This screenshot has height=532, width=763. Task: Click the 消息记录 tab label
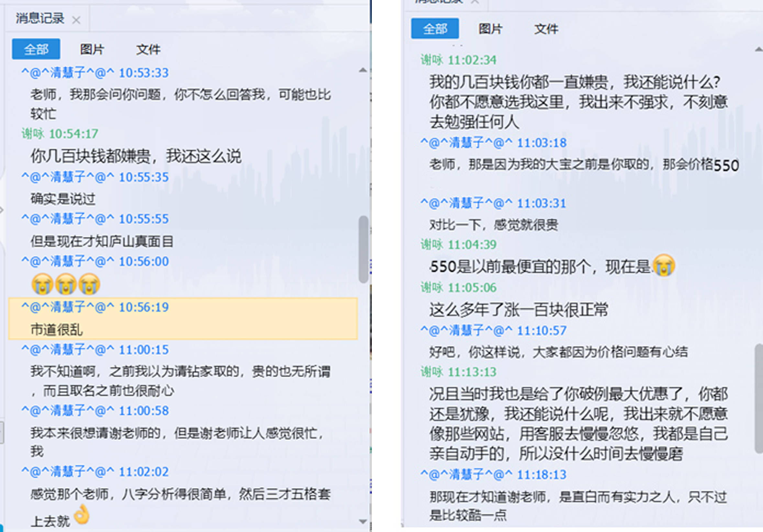[40, 19]
